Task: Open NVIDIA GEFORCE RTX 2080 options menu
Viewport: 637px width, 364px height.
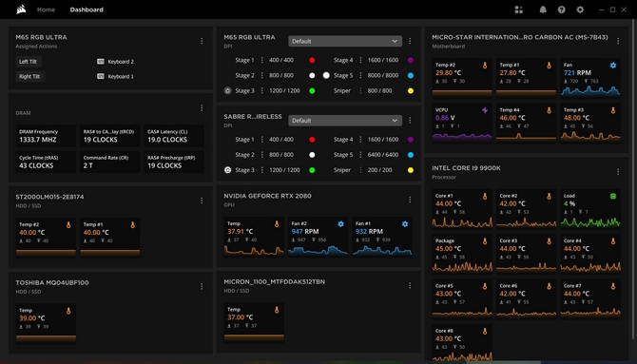Action: tap(410, 200)
